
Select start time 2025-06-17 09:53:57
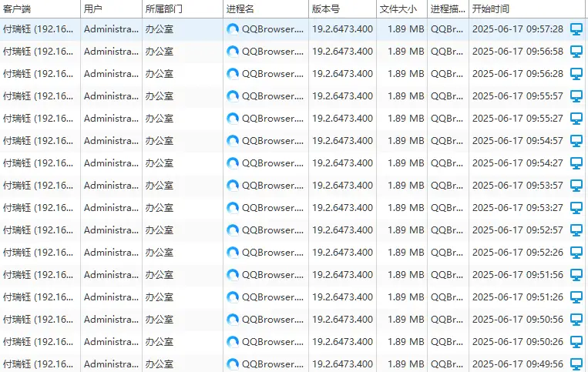518,186
